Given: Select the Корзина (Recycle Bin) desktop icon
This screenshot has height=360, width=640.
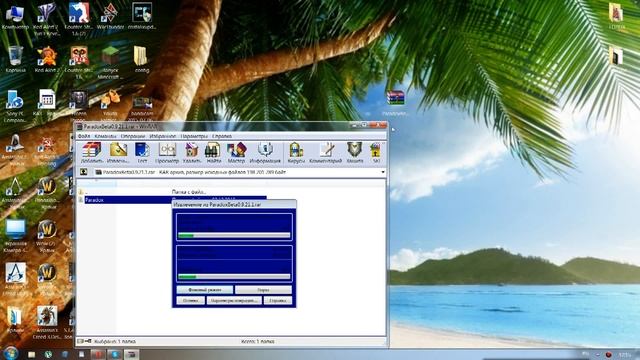Looking at the screenshot, I should tap(16, 59).
